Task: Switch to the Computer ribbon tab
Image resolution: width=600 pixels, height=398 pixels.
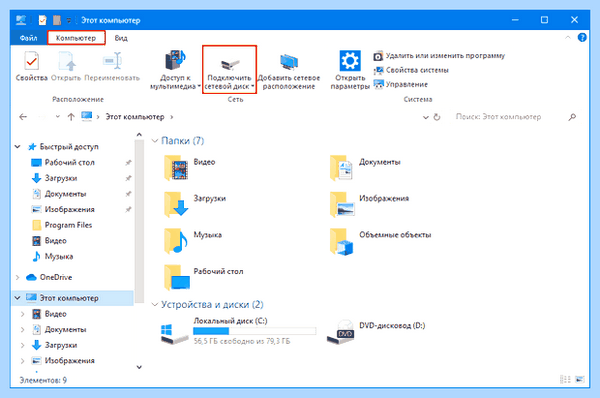Action: (76, 38)
